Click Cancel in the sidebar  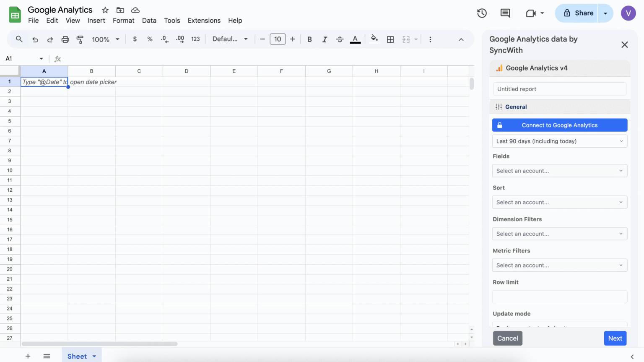[508, 338]
